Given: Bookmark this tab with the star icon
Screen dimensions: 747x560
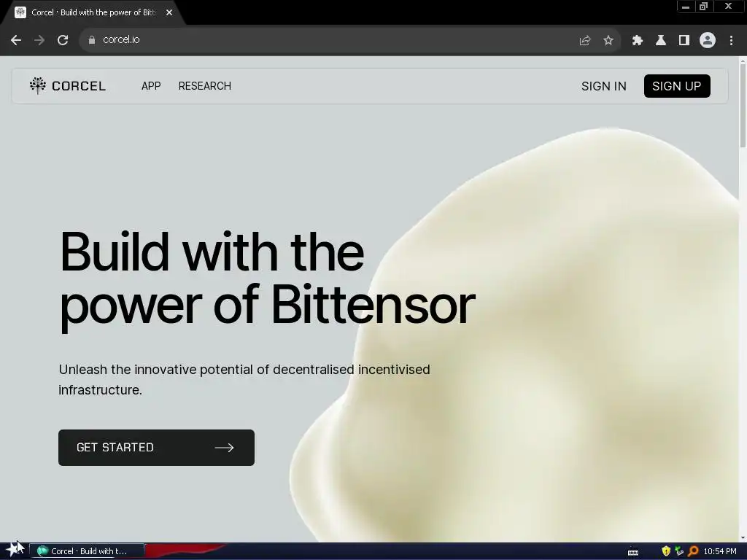Looking at the screenshot, I should 608,41.
